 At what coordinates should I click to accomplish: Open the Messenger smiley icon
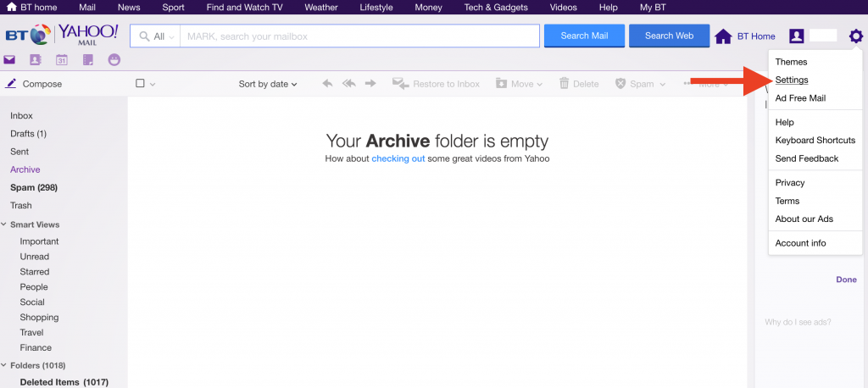pyautogui.click(x=114, y=60)
